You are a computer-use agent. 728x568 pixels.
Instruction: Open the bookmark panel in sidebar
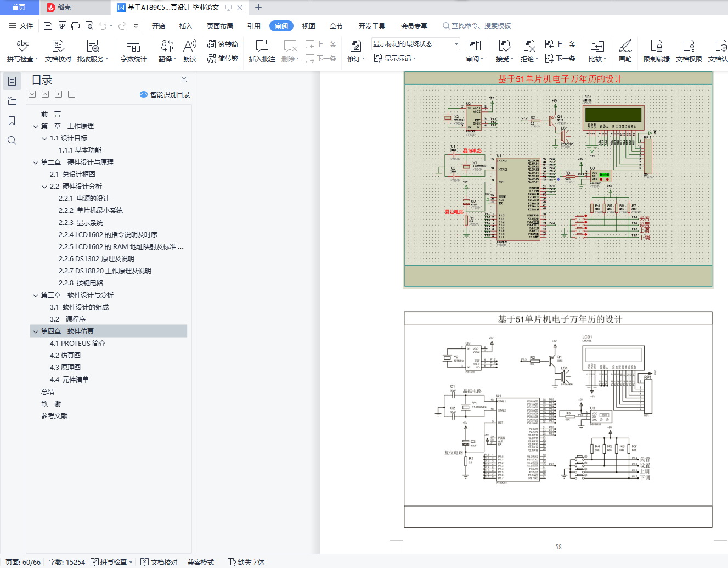pos(12,121)
